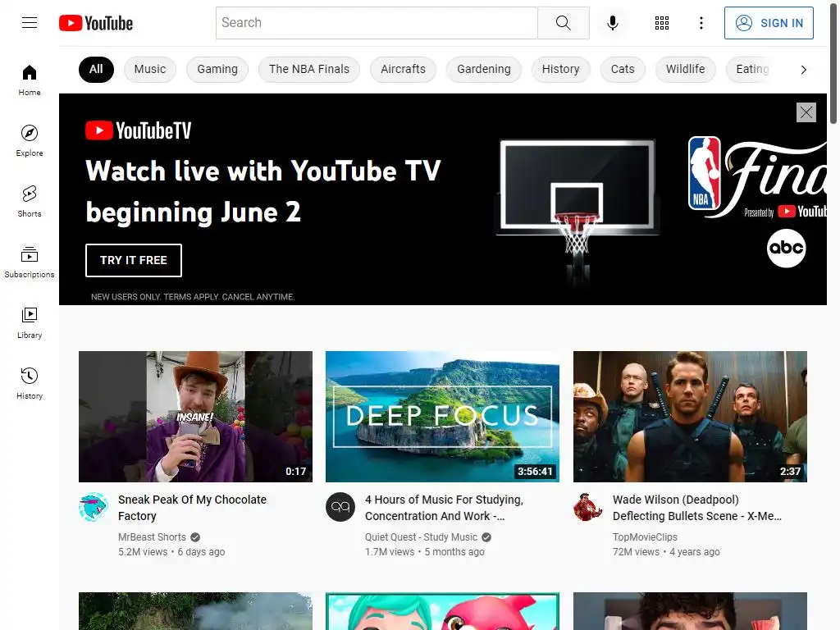Viewport: 840px width, 630px height.
Task: Select the All filter chip
Action: (x=96, y=70)
